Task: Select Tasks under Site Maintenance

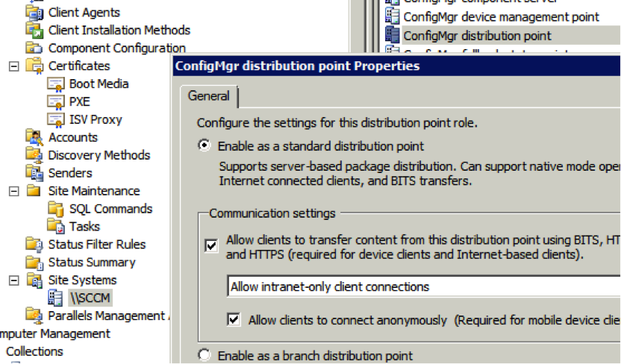Action: (x=85, y=226)
